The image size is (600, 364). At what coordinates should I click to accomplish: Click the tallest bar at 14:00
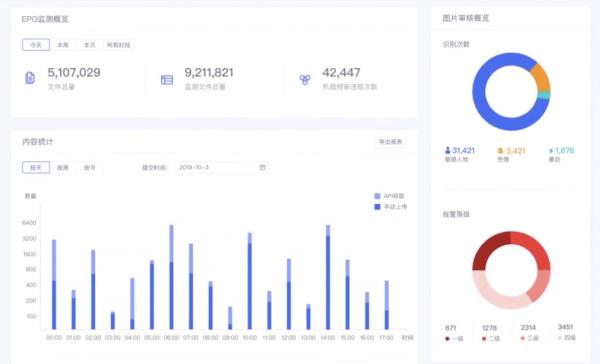click(x=328, y=277)
